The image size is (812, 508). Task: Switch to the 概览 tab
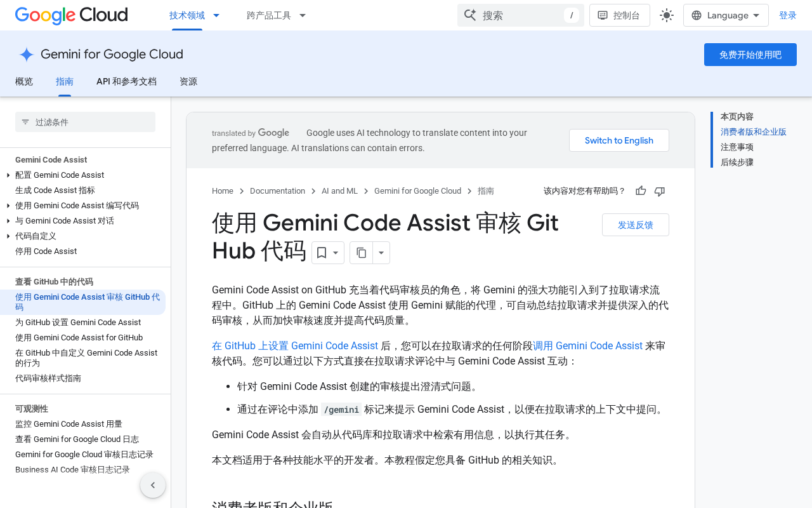(x=24, y=81)
